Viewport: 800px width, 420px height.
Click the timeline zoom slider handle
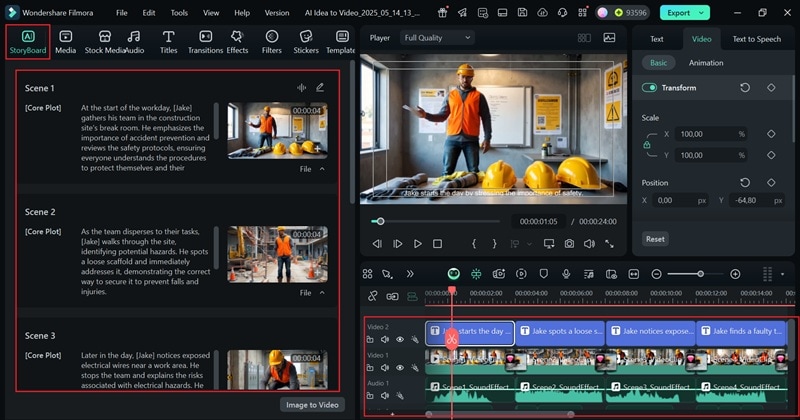[700, 274]
